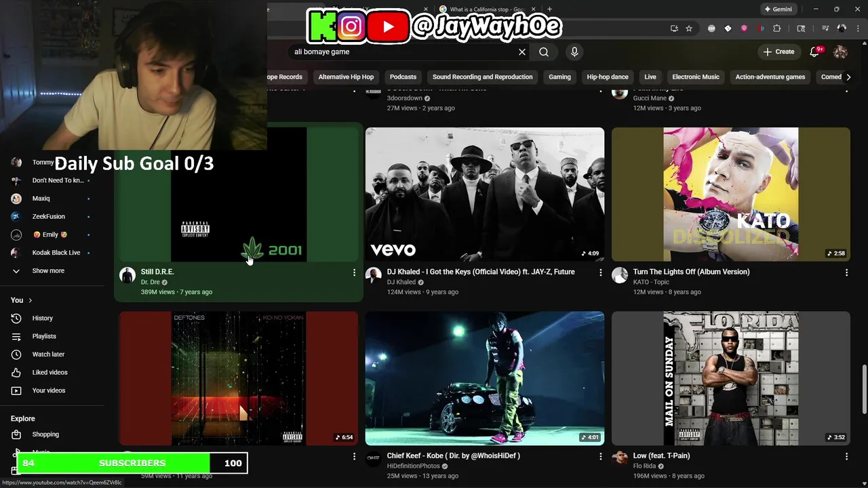Image resolution: width=868 pixels, height=488 pixels.
Task: Click the media control icon in Chrome toolbar
Action: (x=825, y=28)
